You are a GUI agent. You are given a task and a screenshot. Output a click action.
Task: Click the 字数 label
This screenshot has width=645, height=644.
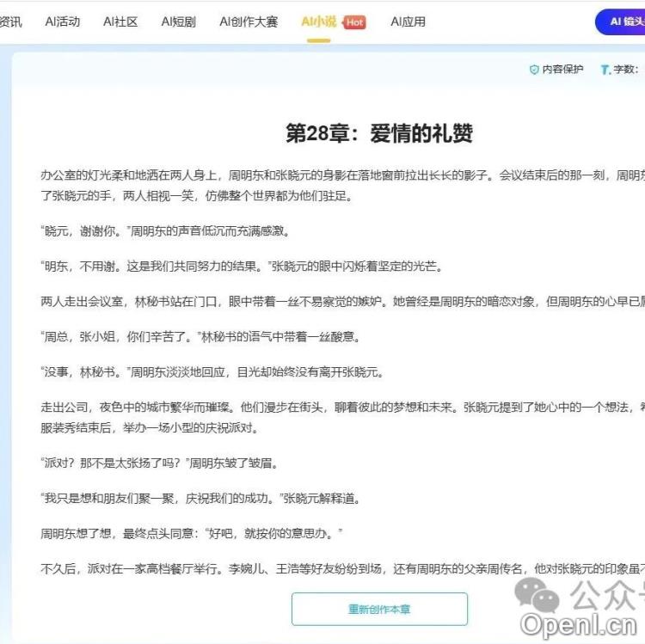(x=626, y=70)
